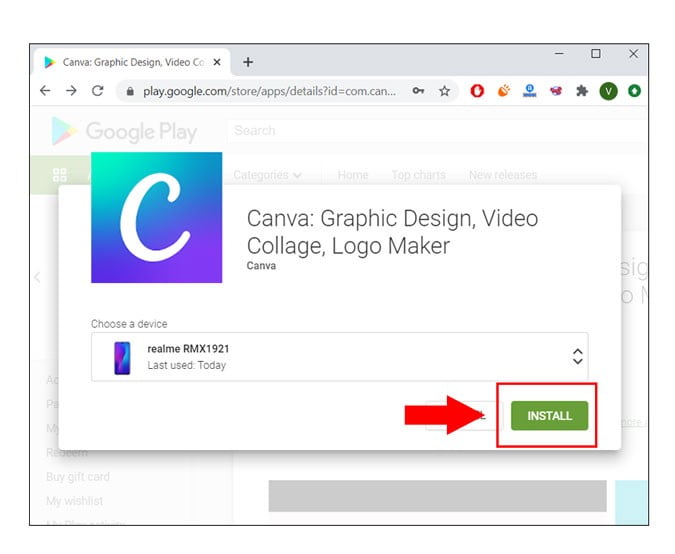675x554 pixels.
Task: Bookmark this page with star icon
Action: (x=444, y=91)
